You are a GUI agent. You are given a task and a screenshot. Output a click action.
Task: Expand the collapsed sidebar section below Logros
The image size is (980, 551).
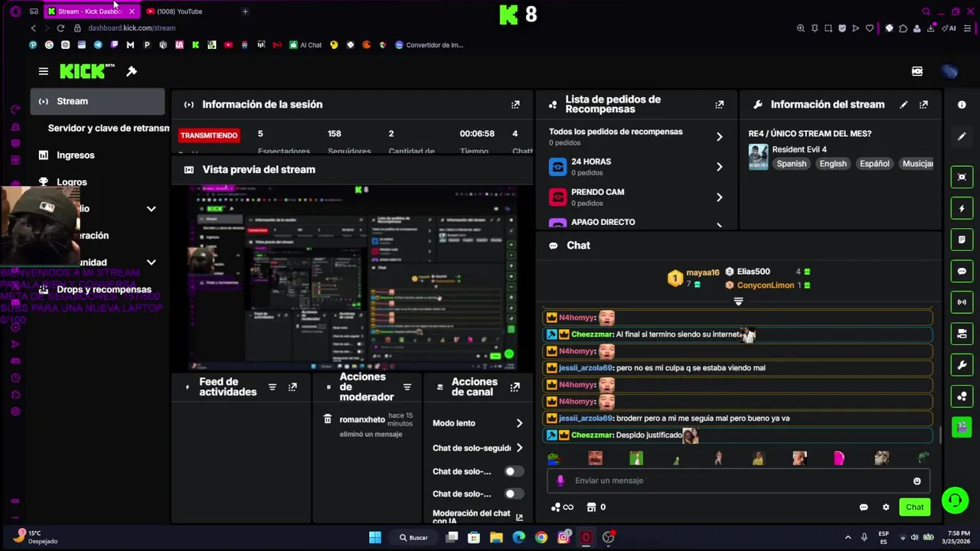(x=151, y=209)
